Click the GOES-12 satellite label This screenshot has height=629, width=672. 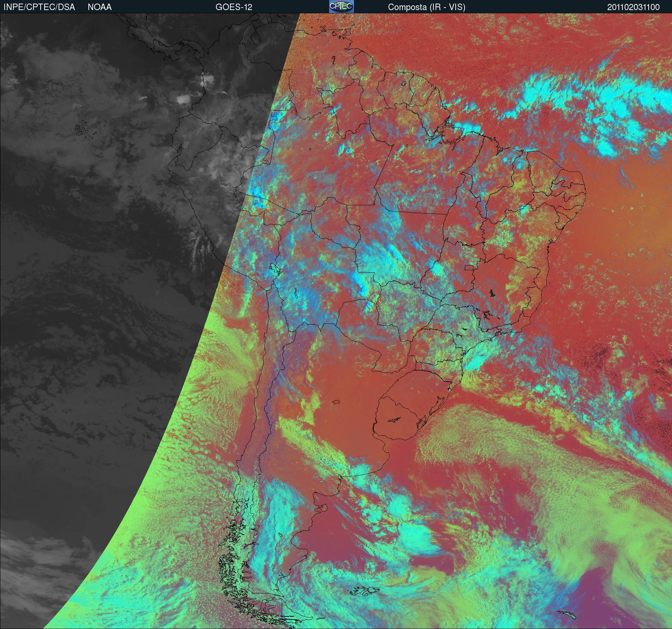tap(234, 7)
